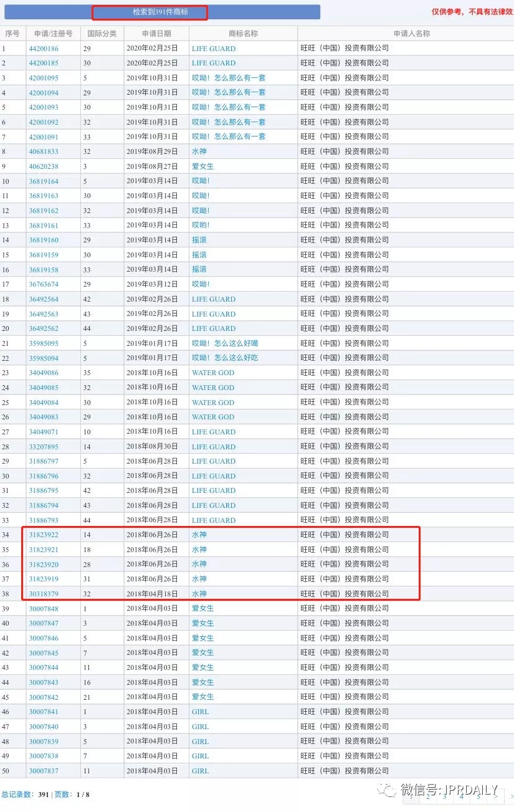Open application number 30318379
The image size is (514, 812).
point(44,594)
